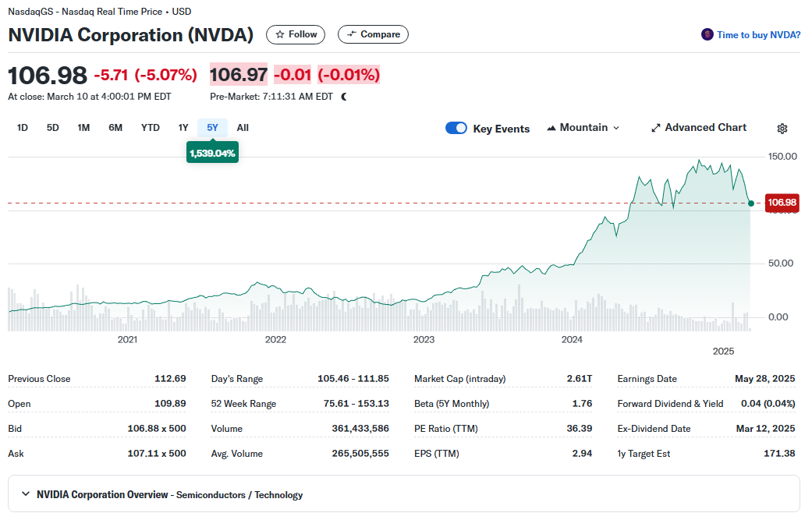
Task: Select the 1D time range tab
Action: [x=23, y=128]
